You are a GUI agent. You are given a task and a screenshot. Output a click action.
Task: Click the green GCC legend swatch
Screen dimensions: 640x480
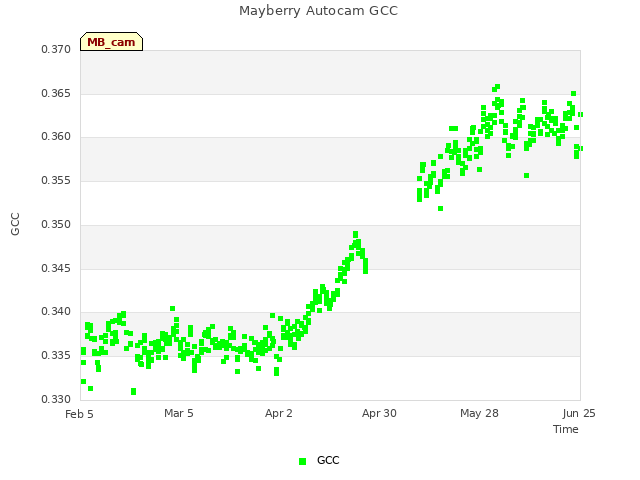302,461
